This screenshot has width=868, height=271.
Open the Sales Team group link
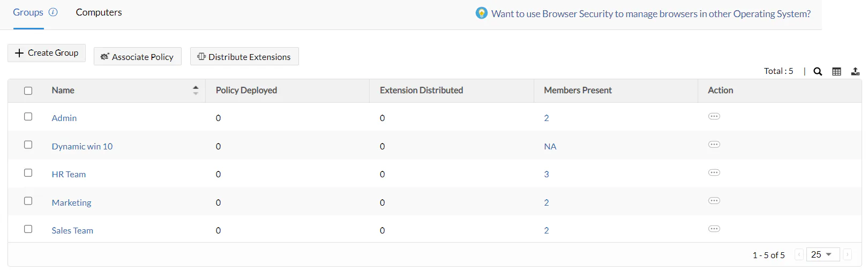72,230
